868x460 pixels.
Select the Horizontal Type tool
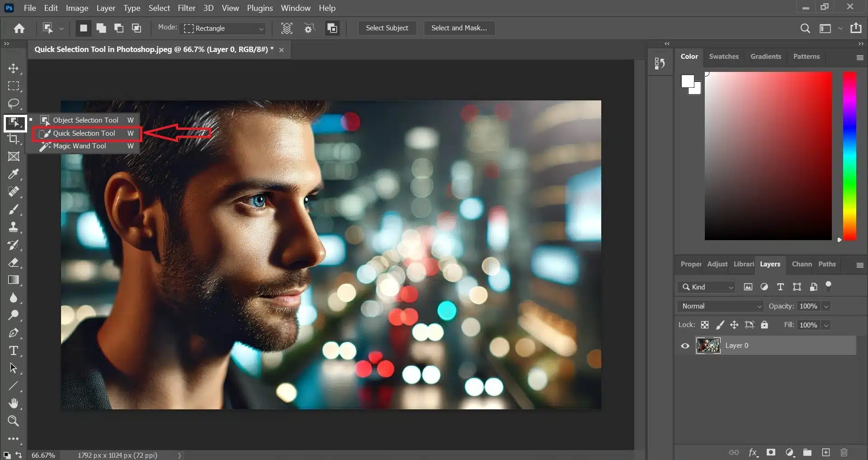pos(14,351)
